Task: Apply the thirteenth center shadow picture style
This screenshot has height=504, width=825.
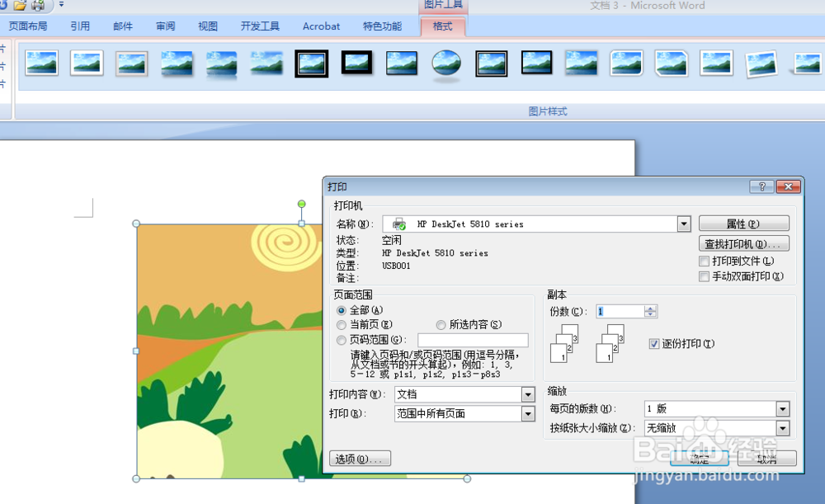Action: coord(582,64)
